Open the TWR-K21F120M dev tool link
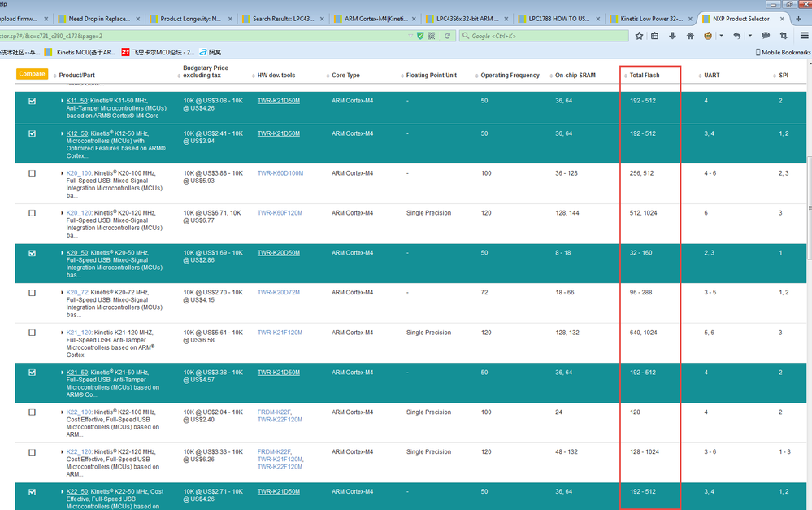 click(x=280, y=333)
